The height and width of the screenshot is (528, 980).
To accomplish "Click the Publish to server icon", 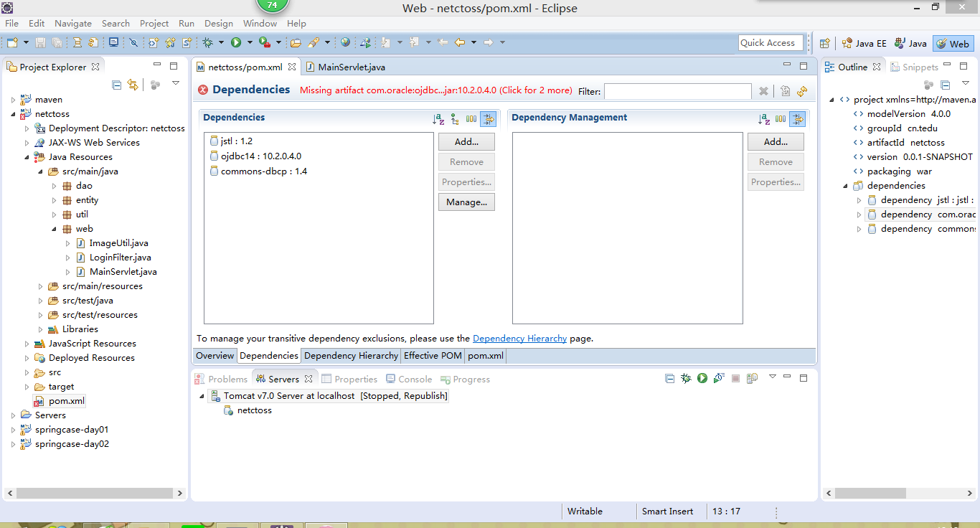I will [x=752, y=378].
